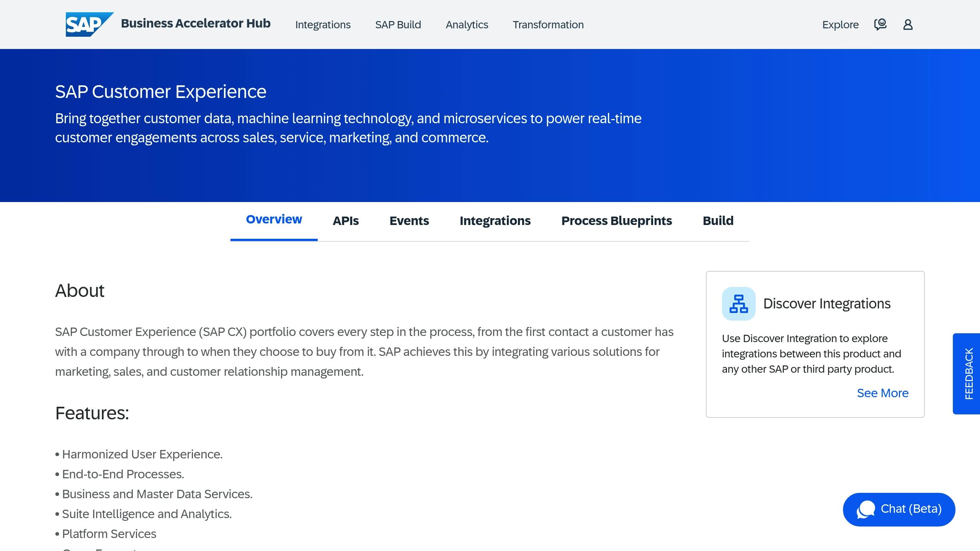Screen dimensions: 980x551
Task: Click Explore in the header
Action: point(840,24)
